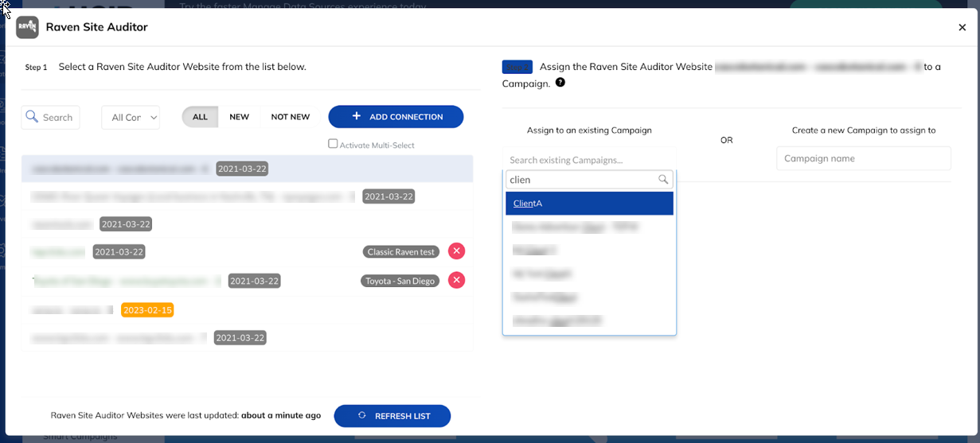Select the highlighted first website row dated 2021-03-22
Screen dimensions: 980x443
247,169
